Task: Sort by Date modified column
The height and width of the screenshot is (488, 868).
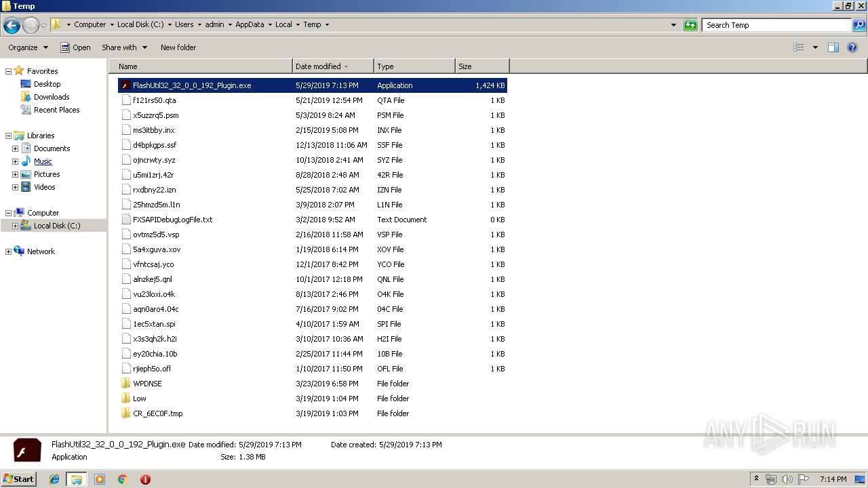Action: point(333,66)
